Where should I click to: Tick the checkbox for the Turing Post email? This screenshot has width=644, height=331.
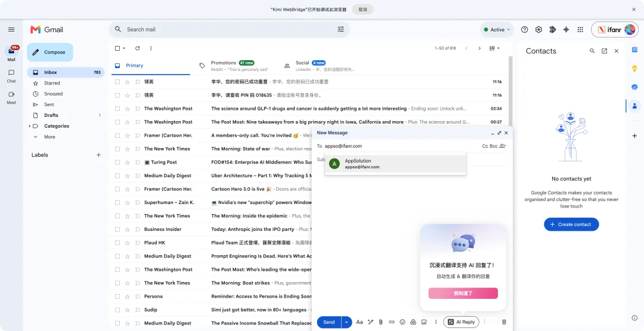coord(117,162)
